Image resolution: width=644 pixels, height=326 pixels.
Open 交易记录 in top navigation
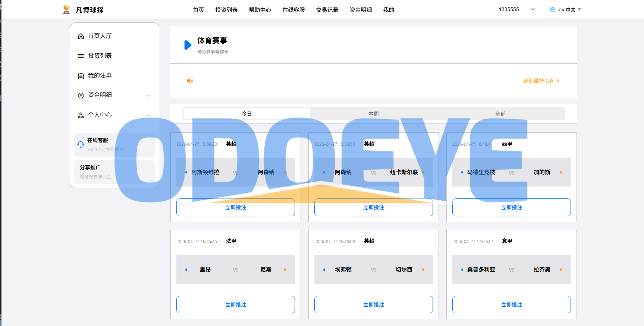[327, 10]
